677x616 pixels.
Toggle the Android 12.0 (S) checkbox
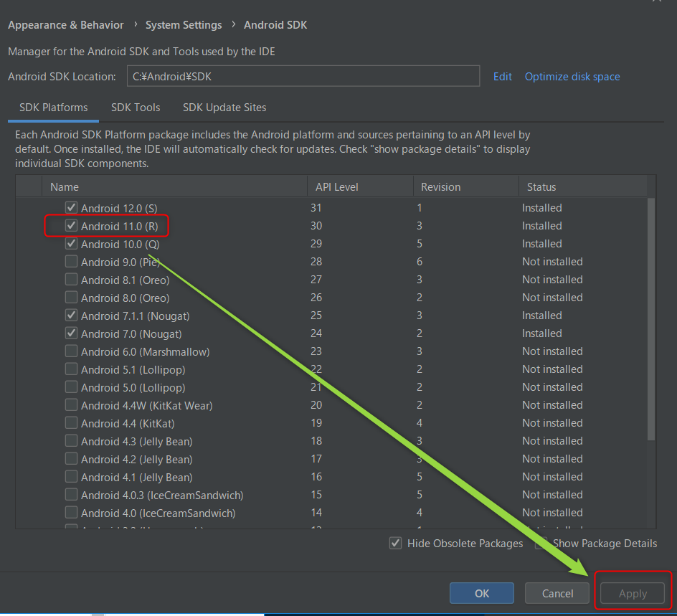71,208
